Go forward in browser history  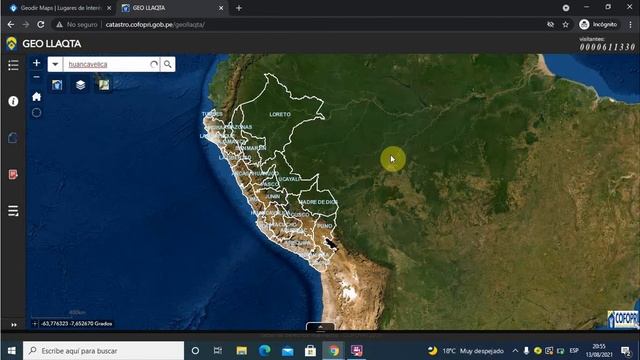pyautogui.click(x=26, y=24)
